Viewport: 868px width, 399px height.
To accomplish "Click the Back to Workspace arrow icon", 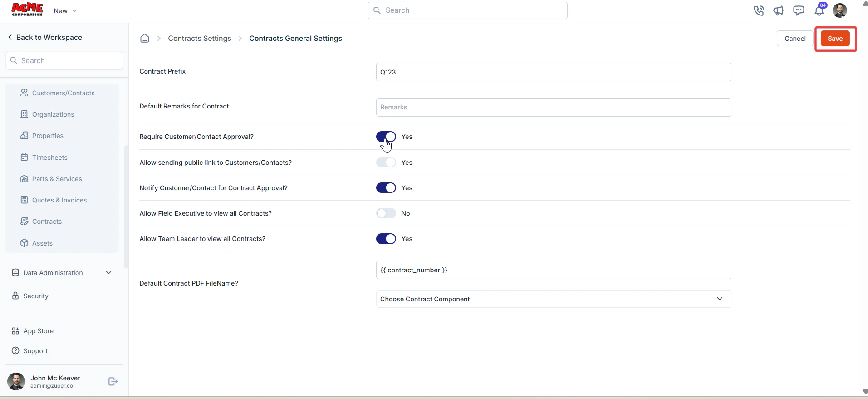I will click(10, 37).
